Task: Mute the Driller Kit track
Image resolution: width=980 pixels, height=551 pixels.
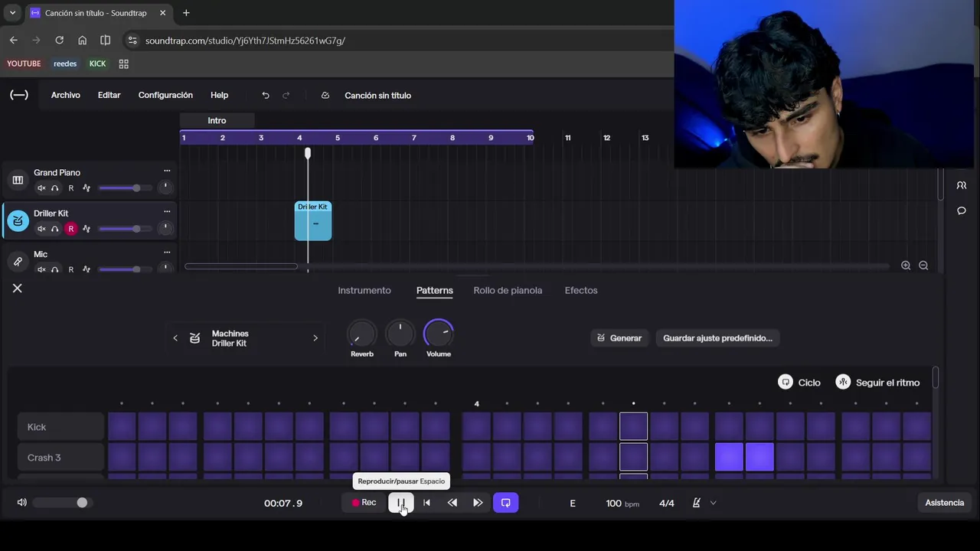Action: (x=41, y=229)
